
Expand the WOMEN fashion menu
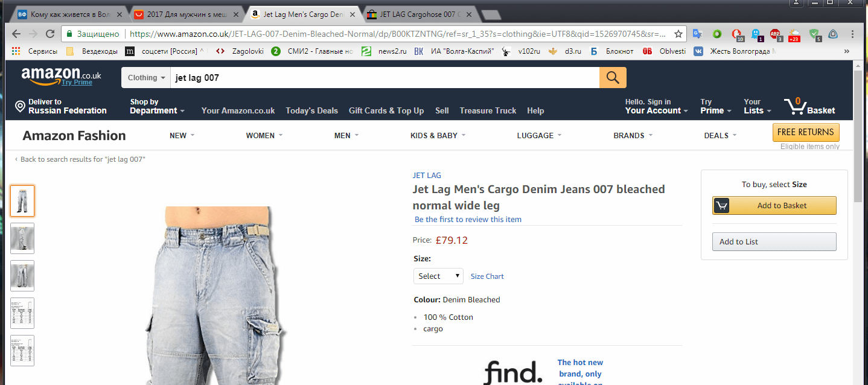(264, 136)
